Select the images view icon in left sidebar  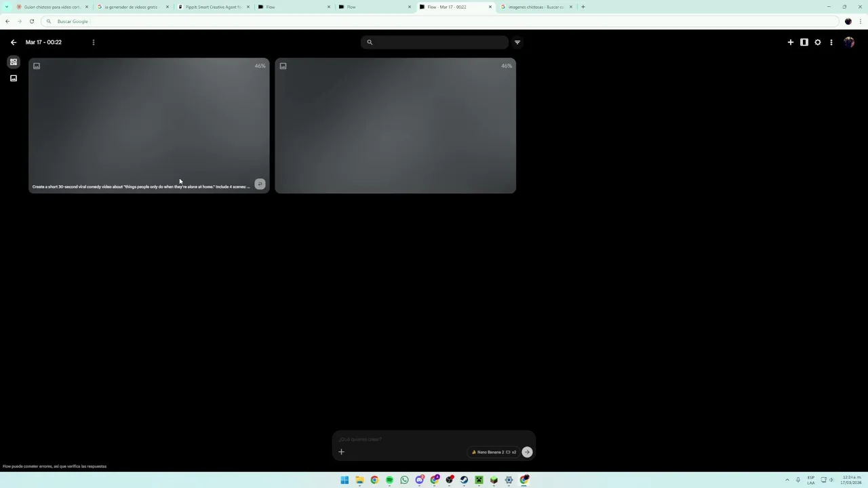pyautogui.click(x=13, y=78)
